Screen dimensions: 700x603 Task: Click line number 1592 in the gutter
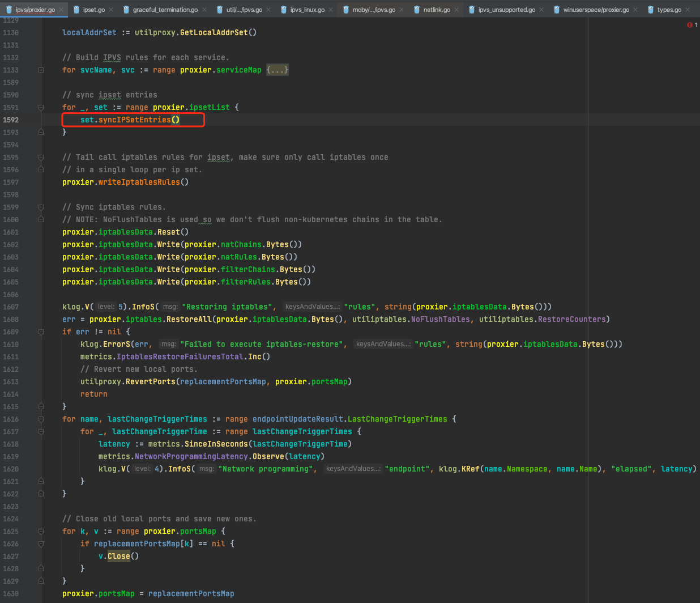pos(11,120)
